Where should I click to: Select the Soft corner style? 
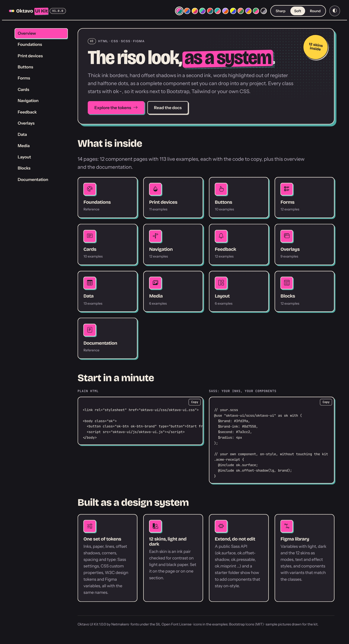pyautogui.click(x=297, y=11)
